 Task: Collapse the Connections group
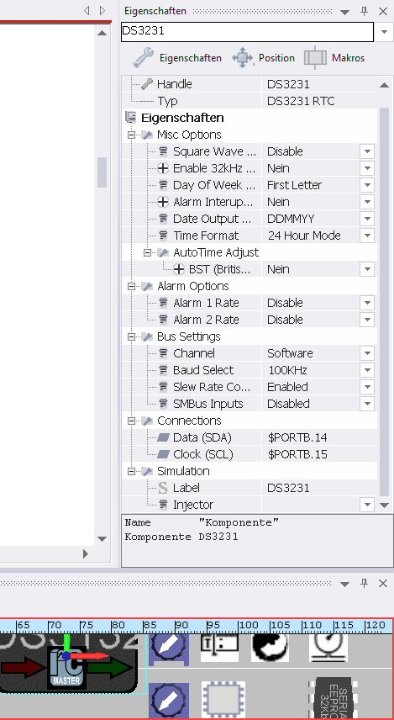pyautogui.click(x=132, y=421)
